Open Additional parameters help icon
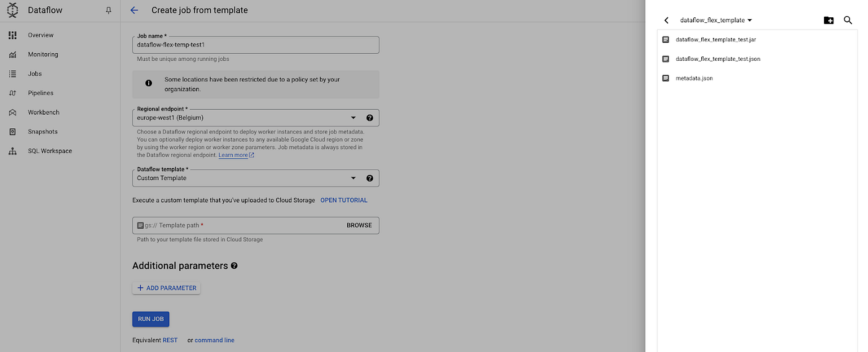The height and width of the screenshot is (352, 868). (x=234, y=266)
